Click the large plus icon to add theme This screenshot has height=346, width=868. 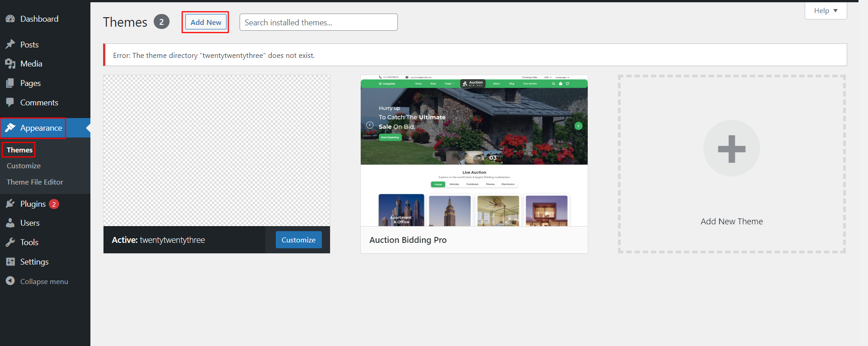pos(731,148)
